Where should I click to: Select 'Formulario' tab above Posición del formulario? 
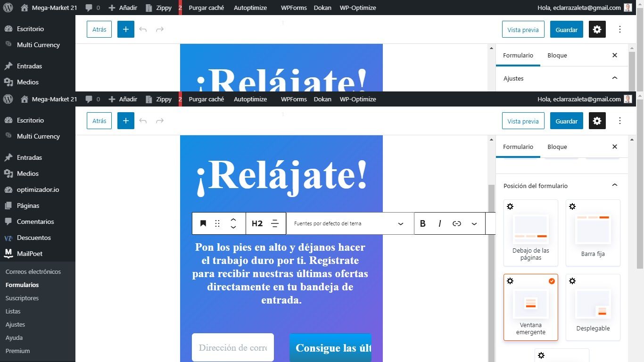pos(518,147)
